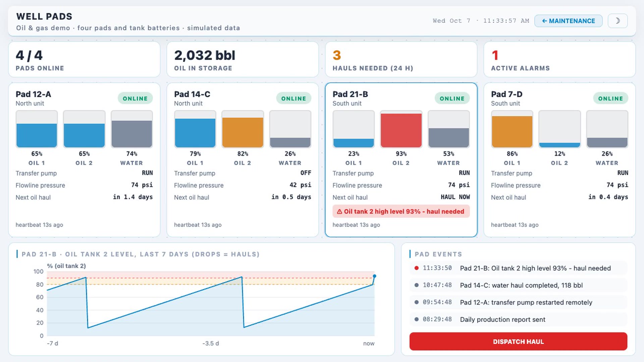Open the Maintenance view button

click(568, 21)
